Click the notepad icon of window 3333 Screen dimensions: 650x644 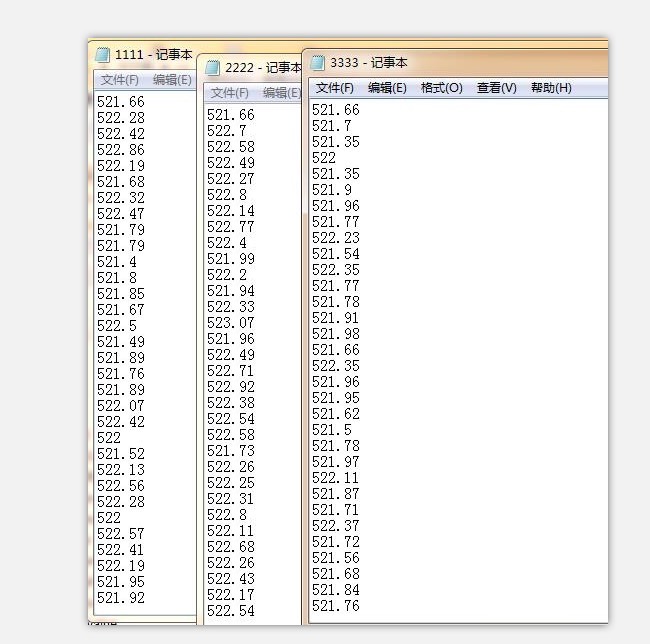click(x=318, y=63)
